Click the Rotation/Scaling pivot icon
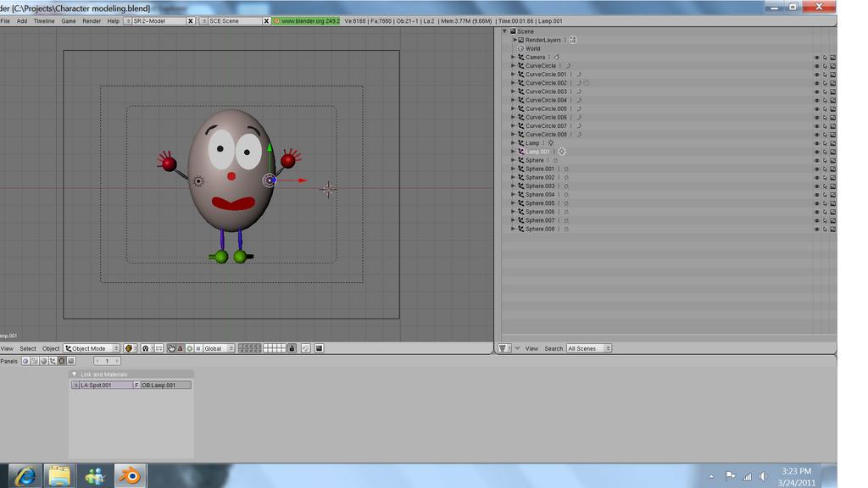868x488 pixels. pos(146,348)
